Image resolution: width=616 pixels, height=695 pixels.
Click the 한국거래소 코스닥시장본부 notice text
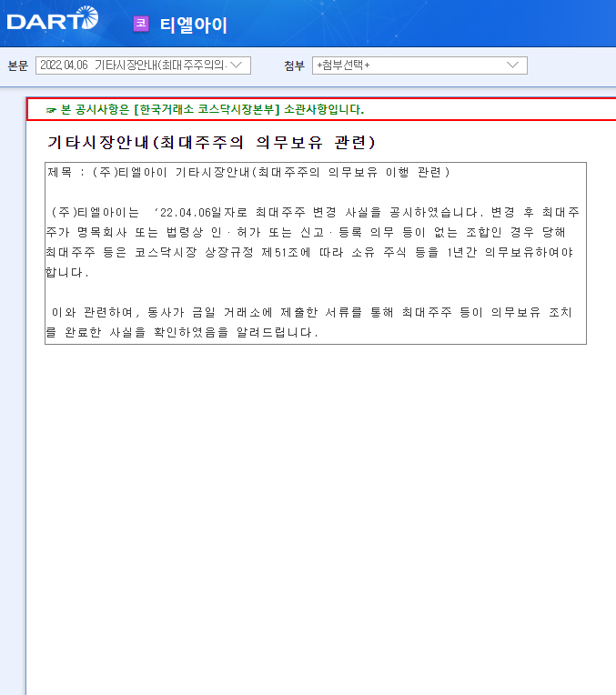point(212,109)
